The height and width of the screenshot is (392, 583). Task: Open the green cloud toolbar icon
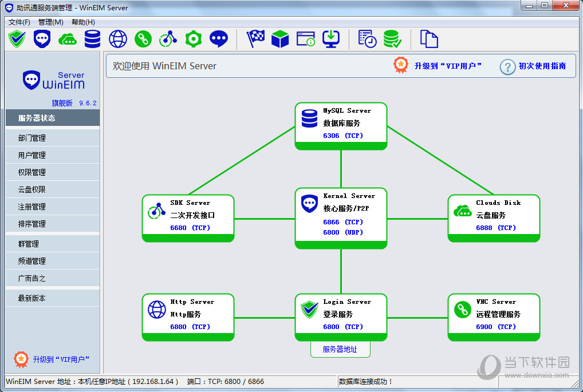[x=68, y=39]
